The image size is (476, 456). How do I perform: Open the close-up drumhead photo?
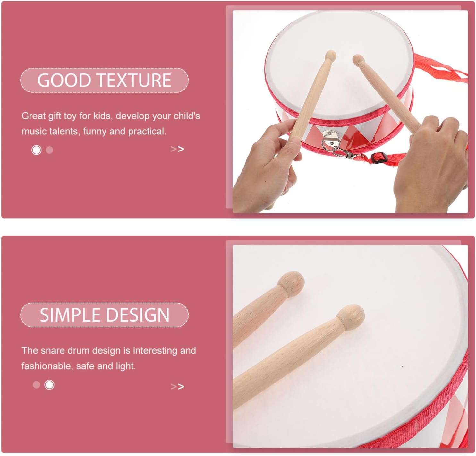[x=350, y=346]
